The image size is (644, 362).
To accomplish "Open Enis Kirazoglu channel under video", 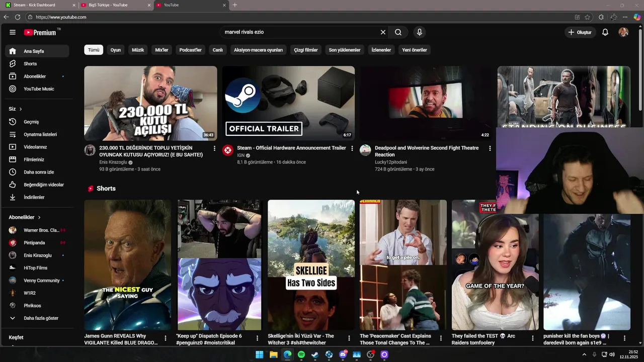I will (113, 162).
